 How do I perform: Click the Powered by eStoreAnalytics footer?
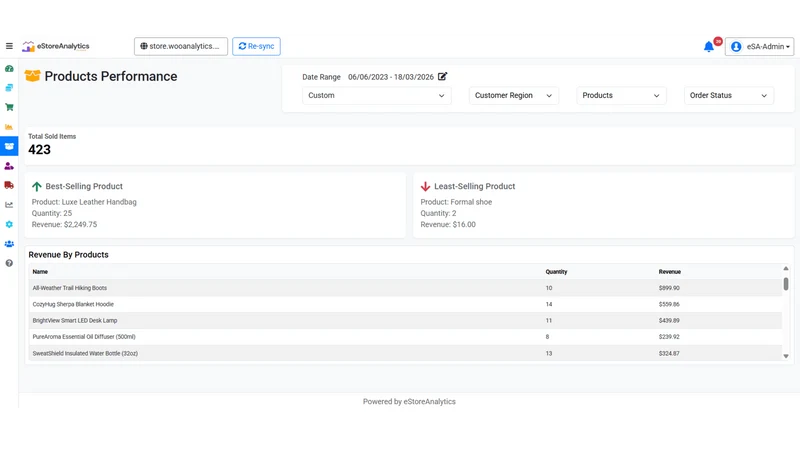[x=409, y=402]
